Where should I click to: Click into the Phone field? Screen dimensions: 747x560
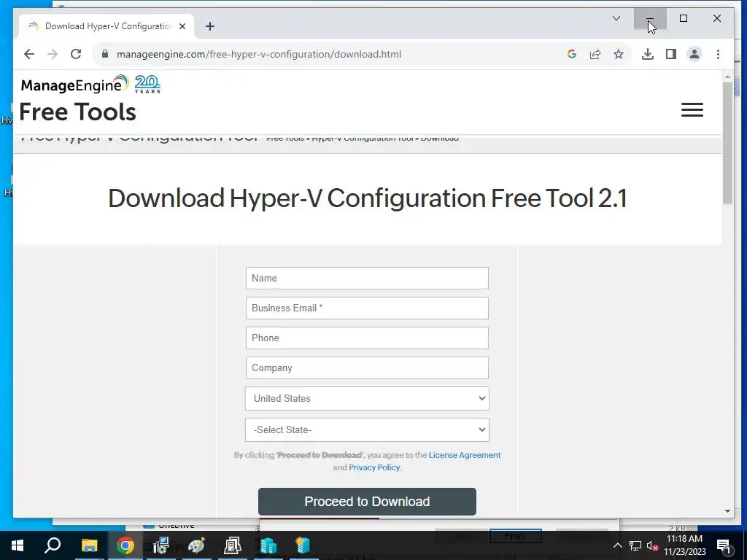[367, 338]
